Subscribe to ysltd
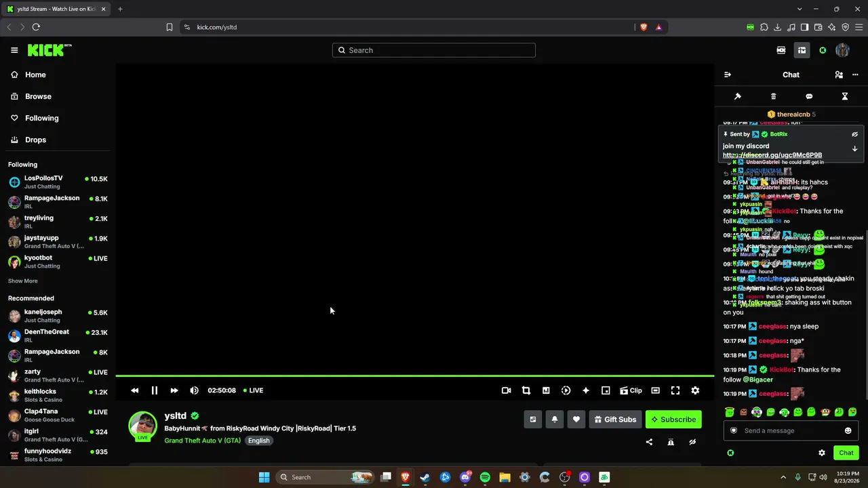This screenshot has width=868, height=488. (x=673, y=420)
